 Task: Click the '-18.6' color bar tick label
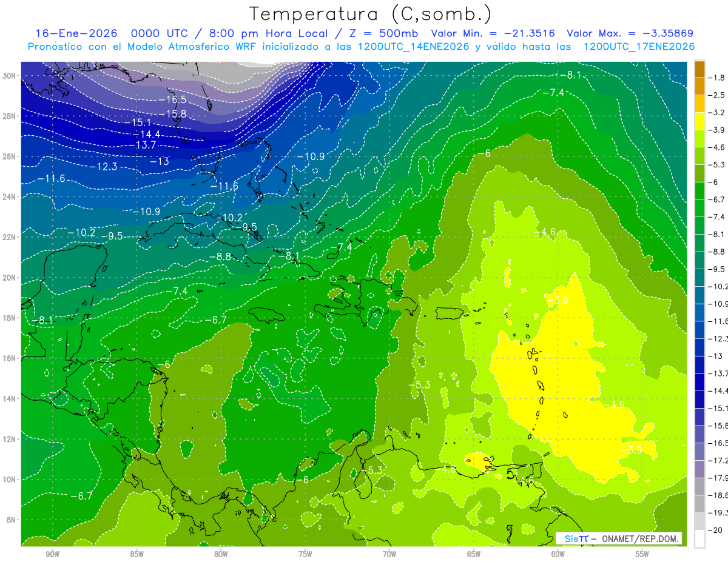click(718, 495)
